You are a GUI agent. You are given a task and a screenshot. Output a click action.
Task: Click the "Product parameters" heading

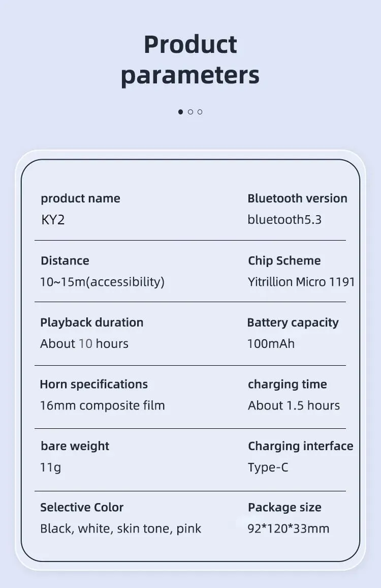[190, 60]
